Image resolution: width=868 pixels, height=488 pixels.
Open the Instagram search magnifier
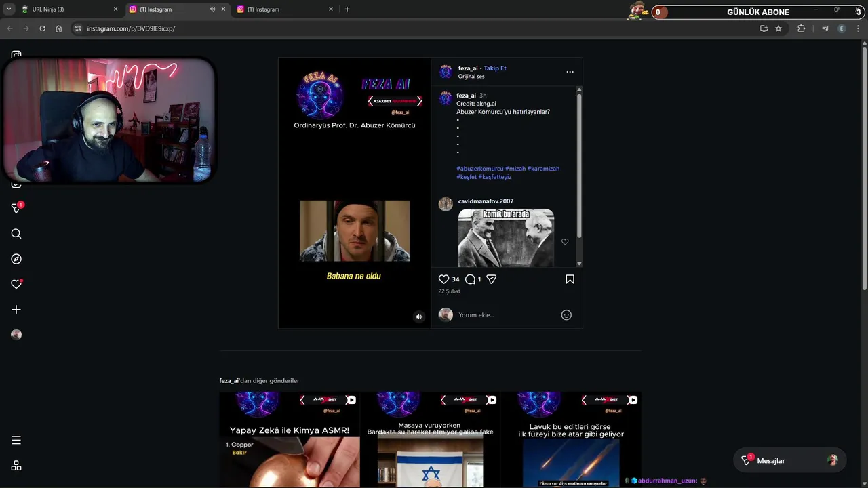click(x=16, y=234)
